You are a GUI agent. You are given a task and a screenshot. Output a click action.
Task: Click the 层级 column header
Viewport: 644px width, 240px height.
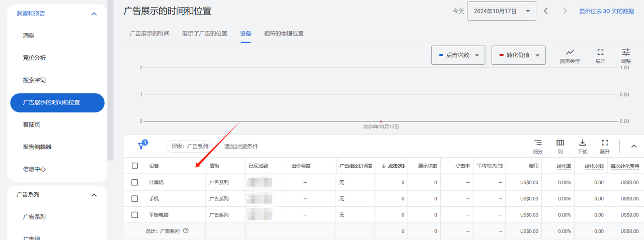(214, 166)
